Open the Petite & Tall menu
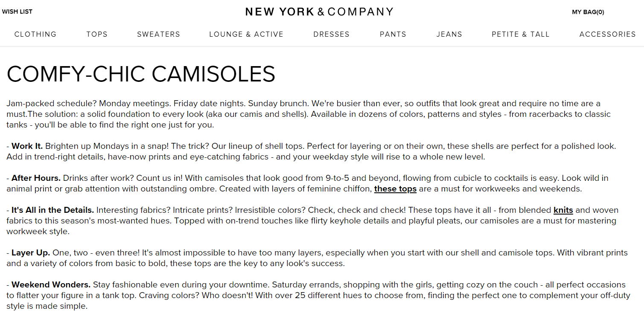 pyautogui.click(x=520, y=35)
